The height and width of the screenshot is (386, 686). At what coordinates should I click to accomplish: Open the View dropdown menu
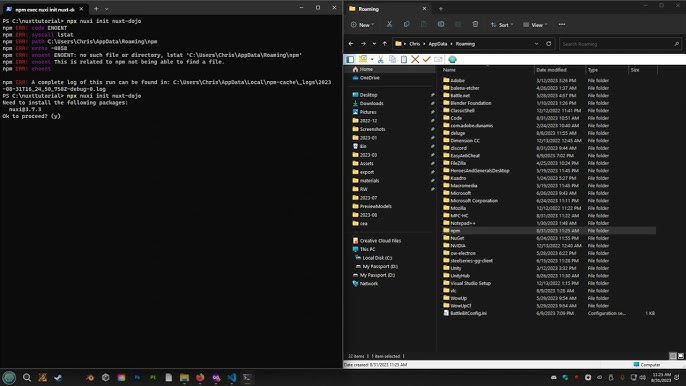[535, 25]
